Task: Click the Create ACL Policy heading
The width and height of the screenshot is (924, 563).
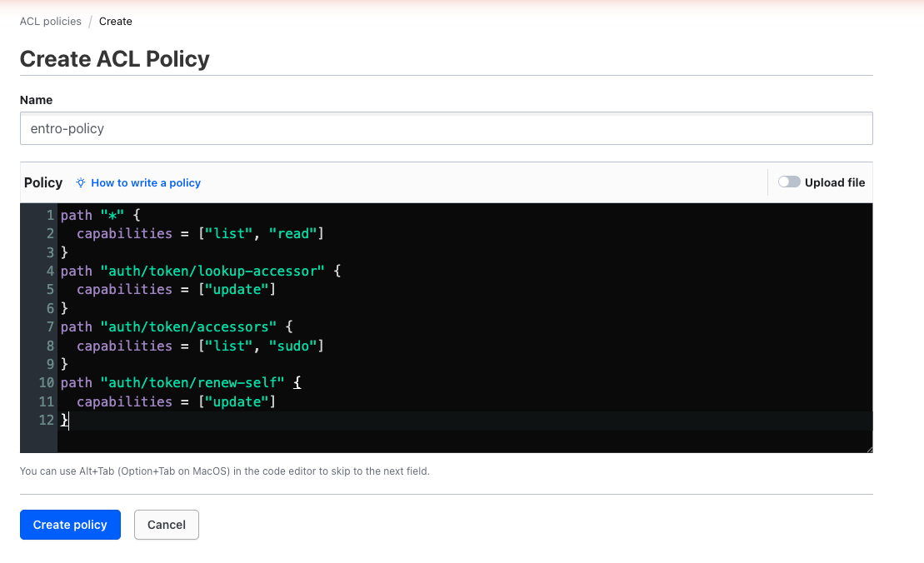Action: tap(115, 59)
